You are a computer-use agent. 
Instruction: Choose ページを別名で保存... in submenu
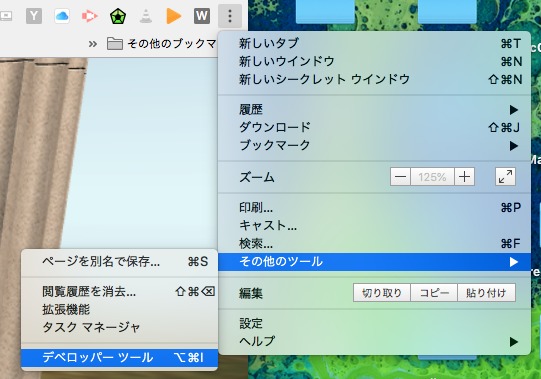(x=119, y=261)
